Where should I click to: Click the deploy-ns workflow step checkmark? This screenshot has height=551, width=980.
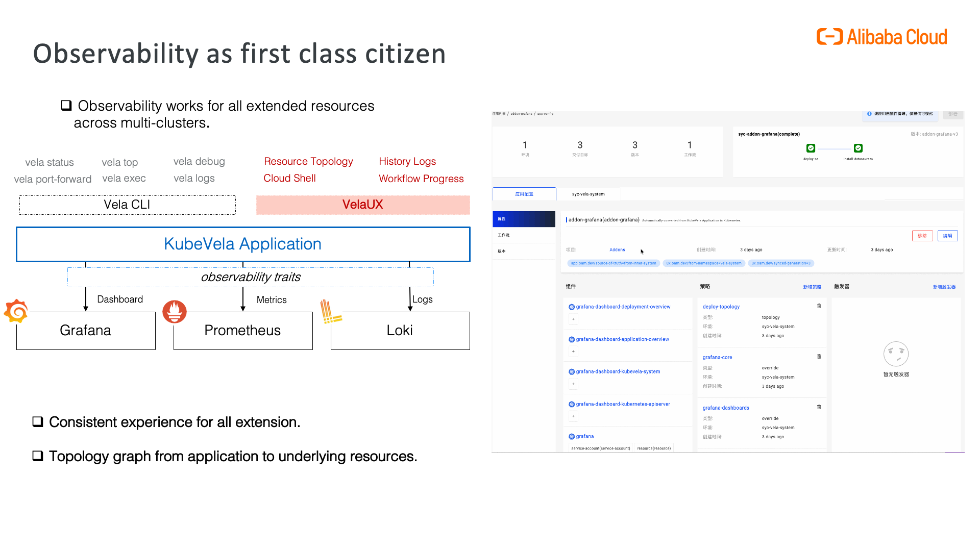tap(811, 148)
